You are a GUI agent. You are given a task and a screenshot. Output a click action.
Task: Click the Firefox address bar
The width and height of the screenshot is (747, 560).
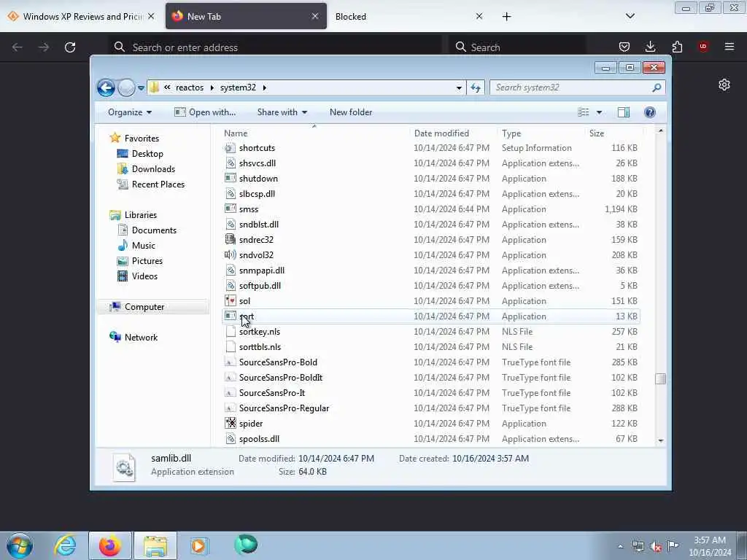click(x=276, y=47)
